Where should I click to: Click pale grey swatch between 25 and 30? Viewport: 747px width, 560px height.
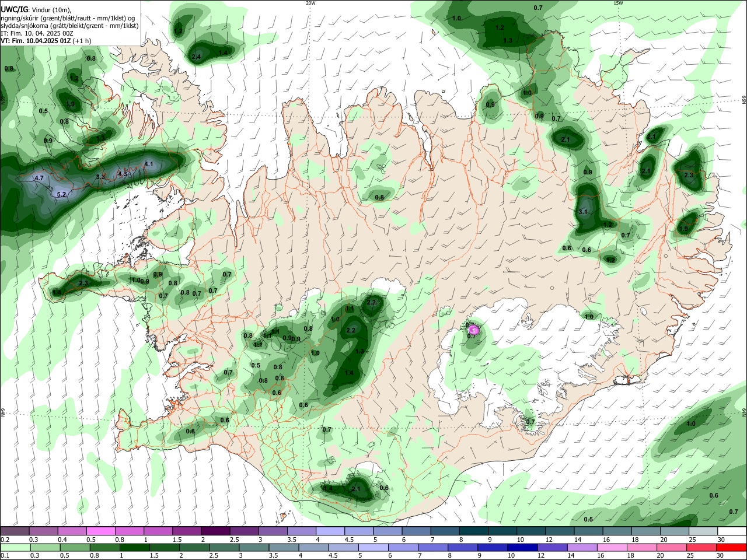click(704, 531)
